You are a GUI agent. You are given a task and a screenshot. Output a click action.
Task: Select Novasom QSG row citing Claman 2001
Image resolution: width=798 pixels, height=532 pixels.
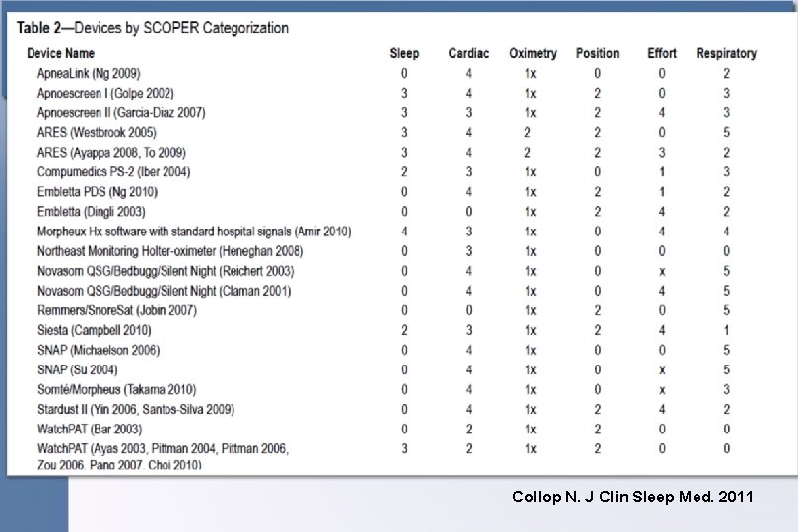pyautogui.click(x=164, y=292)
